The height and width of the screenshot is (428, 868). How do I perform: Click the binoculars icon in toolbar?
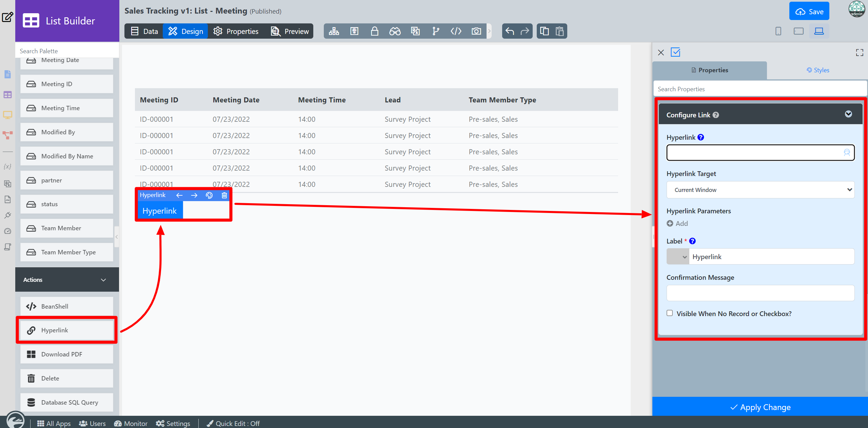(x=395, y=31)
